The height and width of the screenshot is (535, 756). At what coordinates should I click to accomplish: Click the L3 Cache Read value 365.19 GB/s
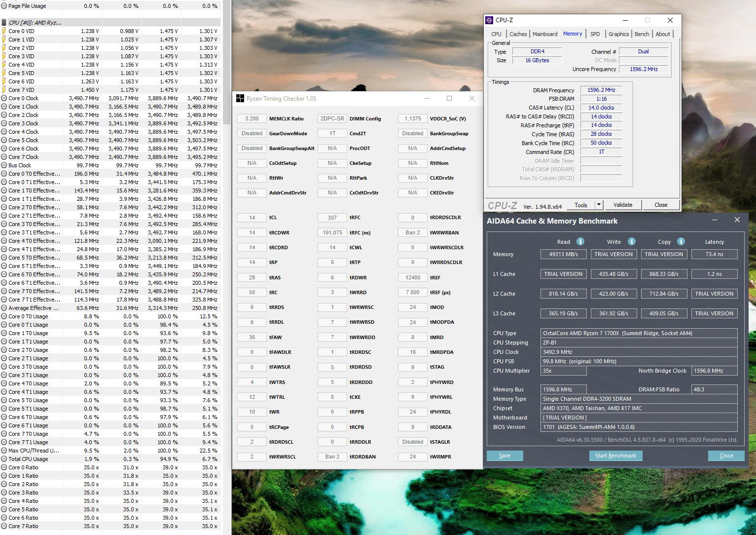(563, 313)
